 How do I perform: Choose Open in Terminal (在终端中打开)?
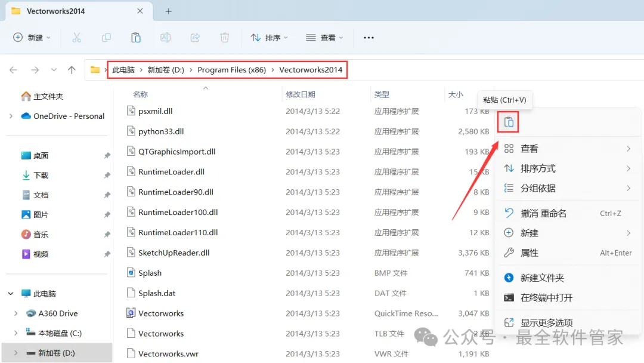pyautogui.click(x=567, y=298)
